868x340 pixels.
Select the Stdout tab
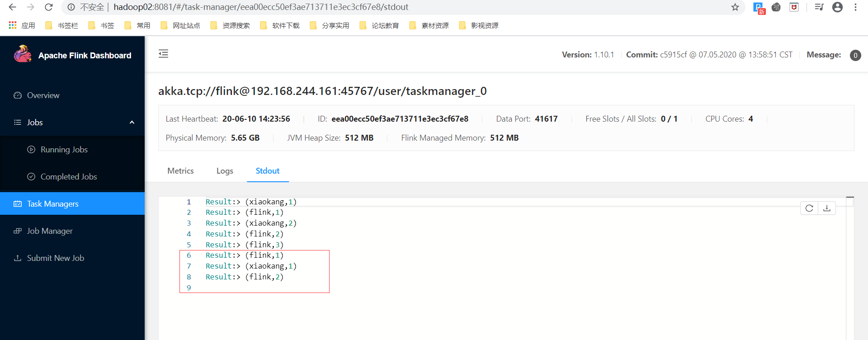[268, 171]
